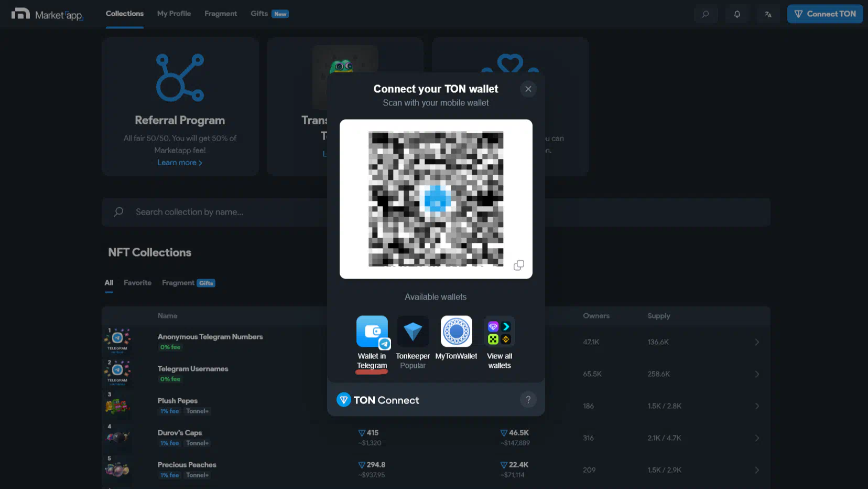Click Precious Peaches 22.4K volume

tap(515, 465)
